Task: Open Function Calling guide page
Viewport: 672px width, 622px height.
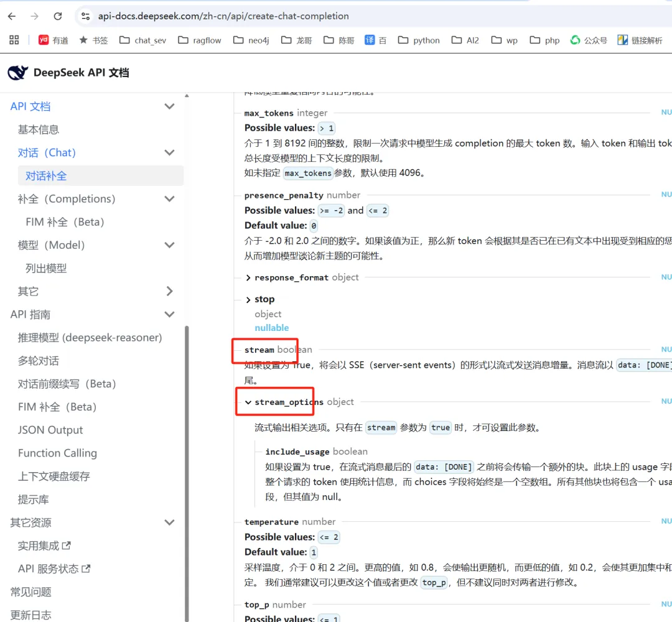Action: (x=57, y=453)
